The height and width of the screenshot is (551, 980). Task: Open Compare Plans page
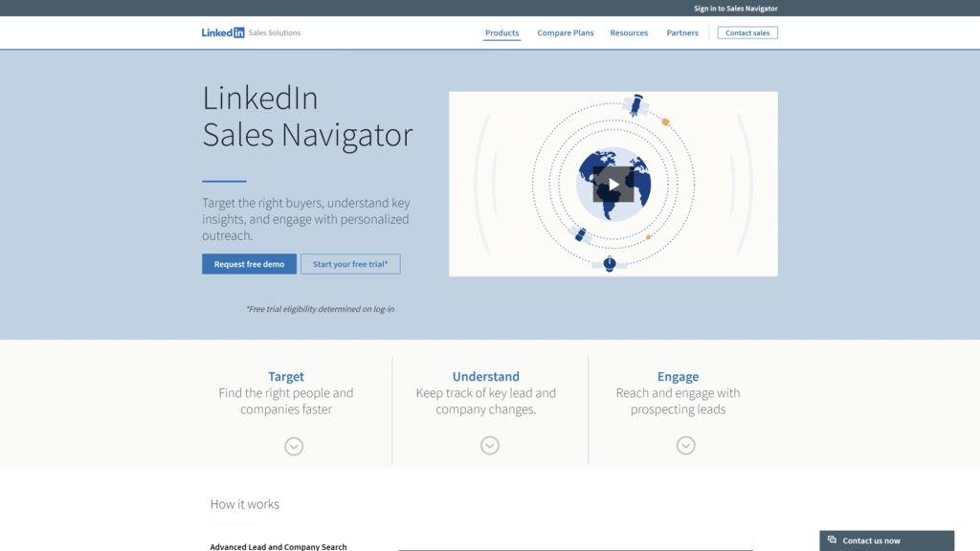pos(566,33)
